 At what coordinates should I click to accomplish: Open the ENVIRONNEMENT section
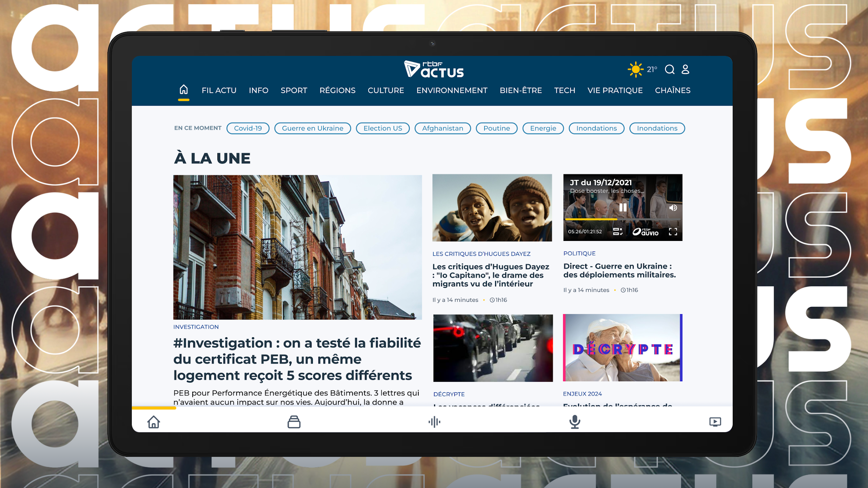point(452,90)
